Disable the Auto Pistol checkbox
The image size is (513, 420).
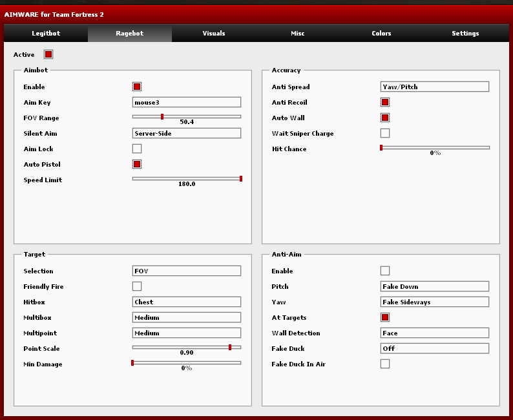[x=137, y=164]
